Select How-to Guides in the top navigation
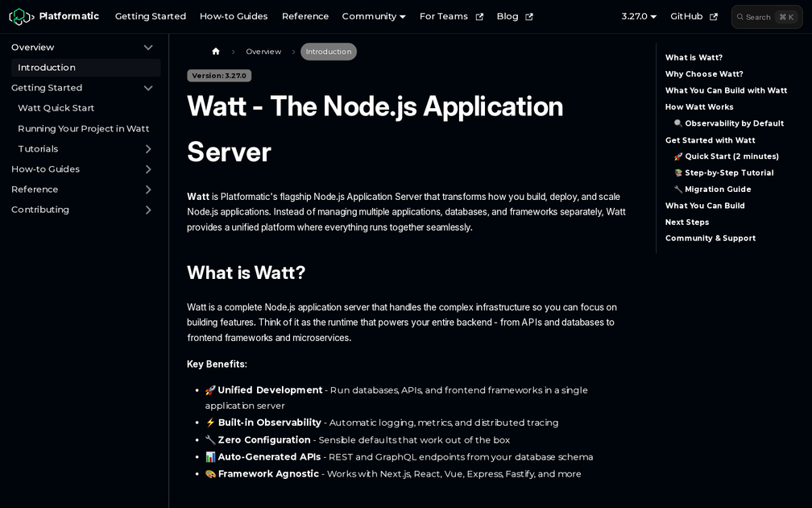This screenshot has width=812, height=508. pyautogui.click(x=234, y=16)
